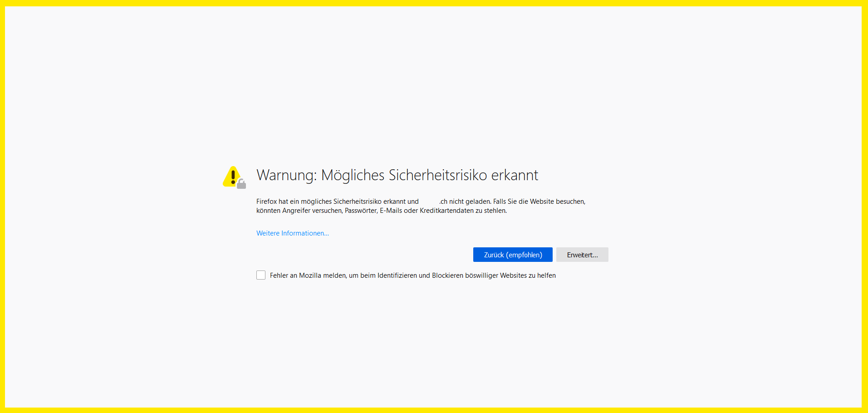Enable the Fehler an Mozilla melden checkbox
The width and height of the screenshot is (868, 413).
(261, 275)
